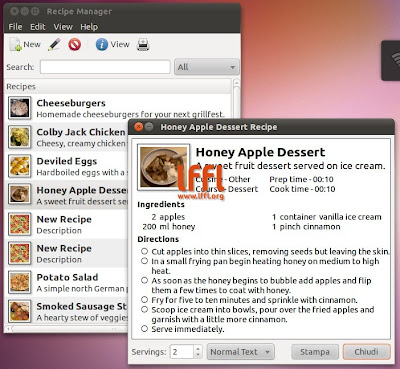
Task: Click the New recipe toolbar icon
Action: pos(15,44)
